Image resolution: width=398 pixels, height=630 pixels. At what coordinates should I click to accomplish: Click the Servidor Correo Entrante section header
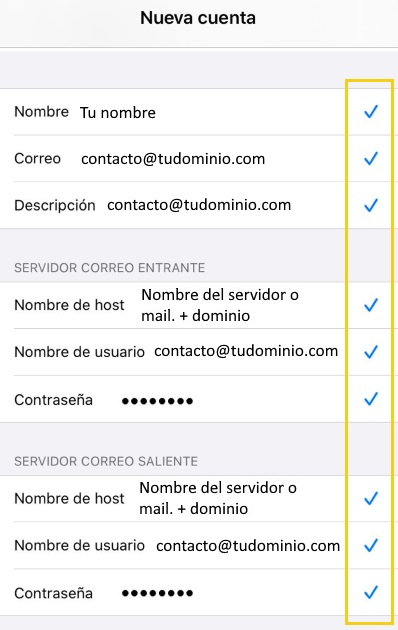(x=110, y=268)
